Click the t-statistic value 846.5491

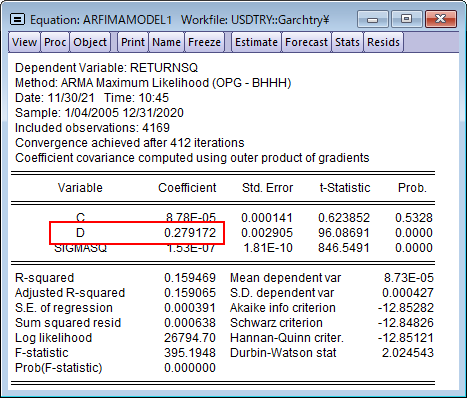click(x=344, y=248)
